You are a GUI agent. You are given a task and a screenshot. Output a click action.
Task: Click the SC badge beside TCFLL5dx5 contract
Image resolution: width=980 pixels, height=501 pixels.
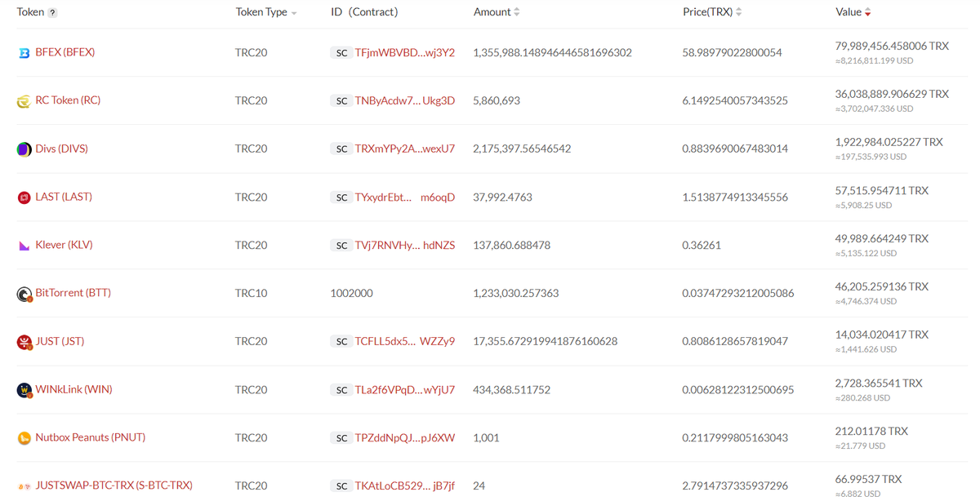(341, 342)
